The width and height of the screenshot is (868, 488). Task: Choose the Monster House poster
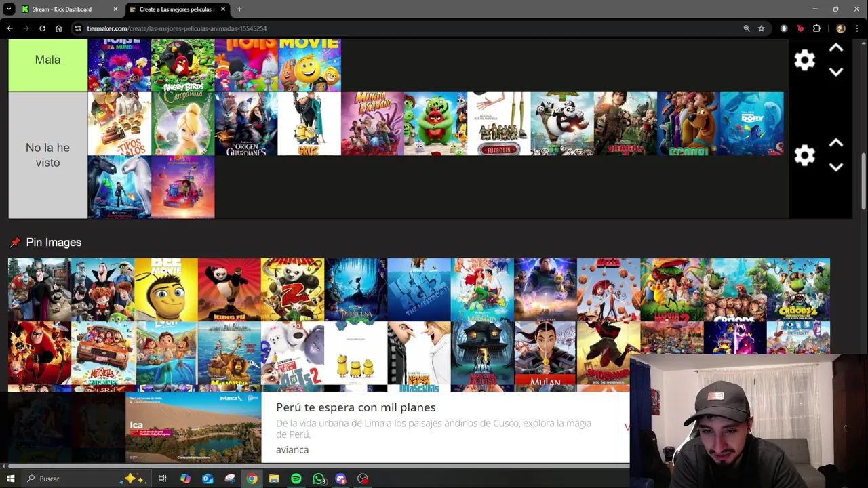(x=482, y=353)
